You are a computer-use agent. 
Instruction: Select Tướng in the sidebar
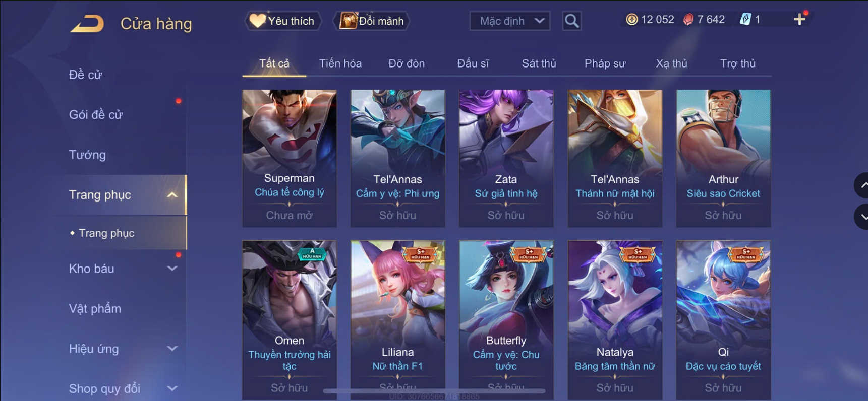[x=87, y=155]
